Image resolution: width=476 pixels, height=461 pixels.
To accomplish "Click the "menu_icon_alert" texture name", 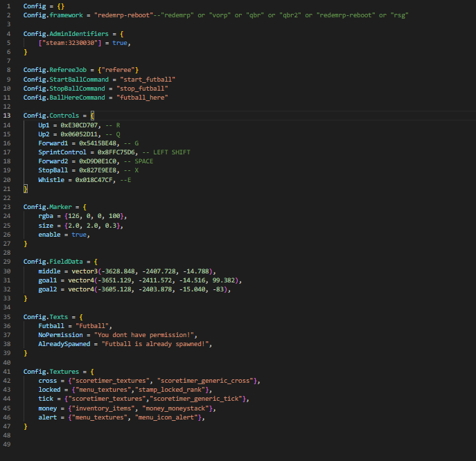I will (x=168, y=417).
